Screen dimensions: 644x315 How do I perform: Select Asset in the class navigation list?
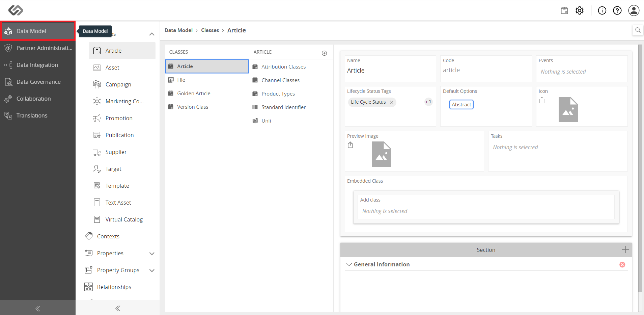pyautogui.click(x=122, y=68)
